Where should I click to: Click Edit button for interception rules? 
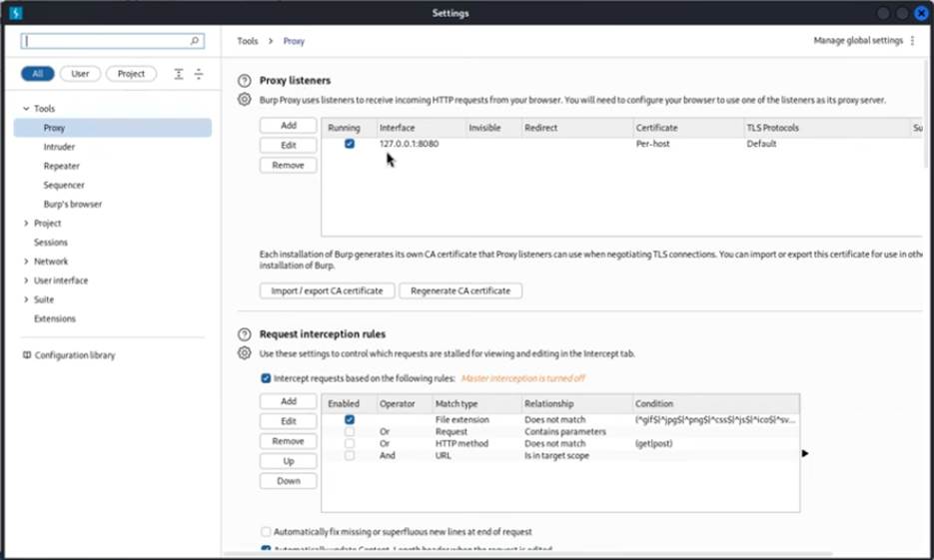289,421
